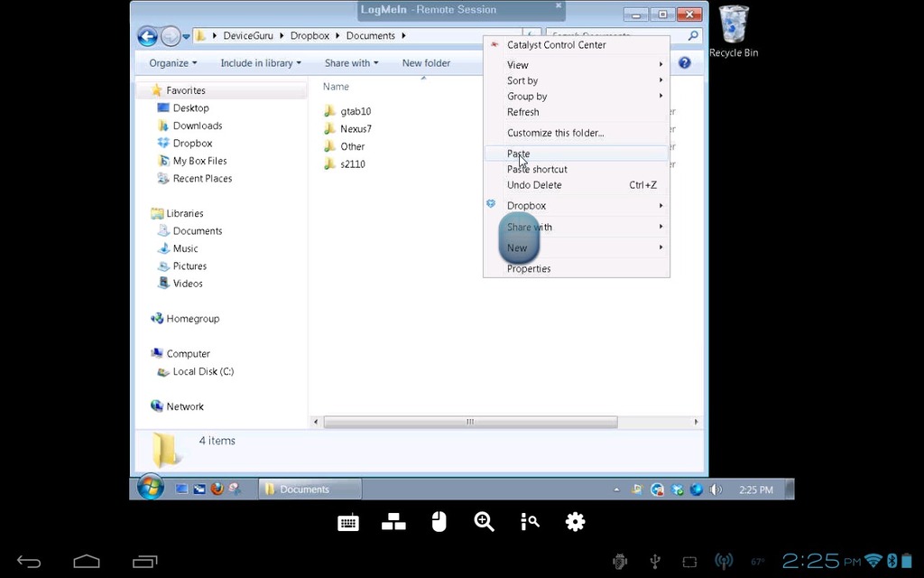Choose Undo Delete in the context menu

(577, 184)
